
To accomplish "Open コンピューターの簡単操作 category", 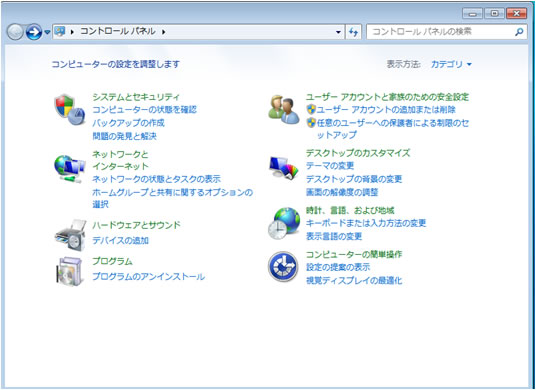I will (354, 254).
